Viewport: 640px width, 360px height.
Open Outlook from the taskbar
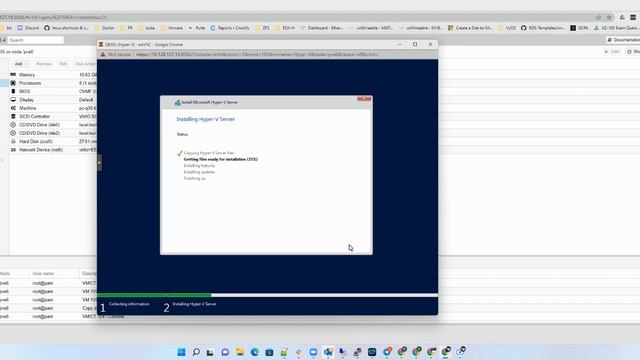(x=328, y=352)
